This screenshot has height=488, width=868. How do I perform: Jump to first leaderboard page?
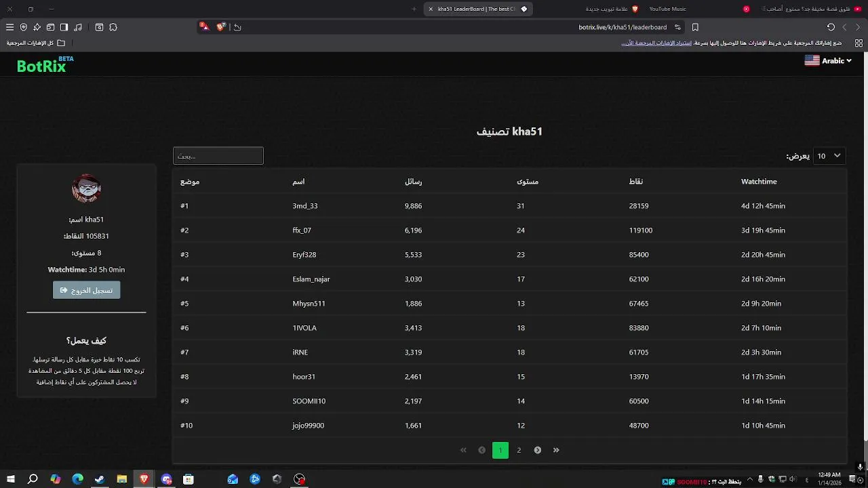click(463, 450)
